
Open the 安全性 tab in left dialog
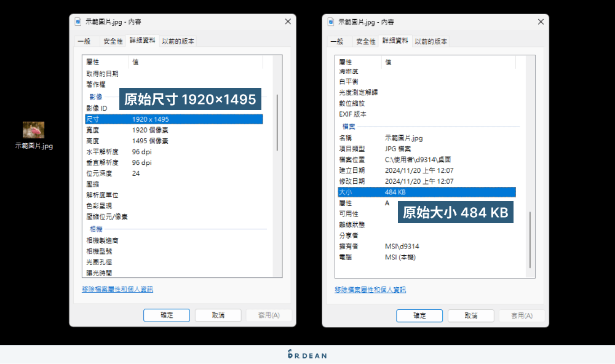click(x=114, y=41)
